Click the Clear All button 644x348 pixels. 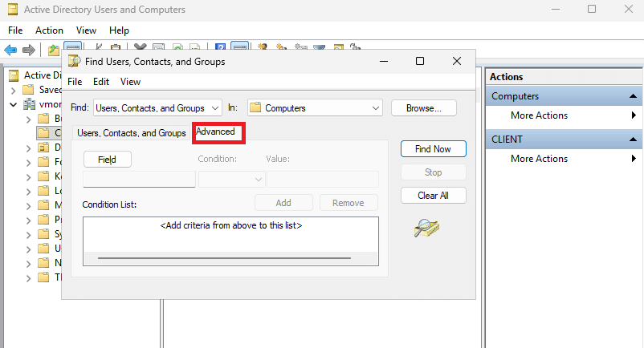click(x=434, y=196)
